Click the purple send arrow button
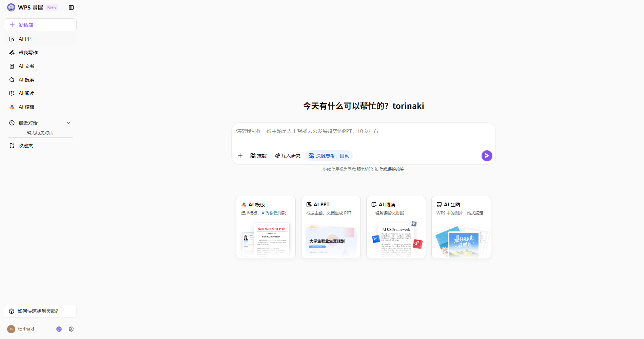 coord(487,156)
